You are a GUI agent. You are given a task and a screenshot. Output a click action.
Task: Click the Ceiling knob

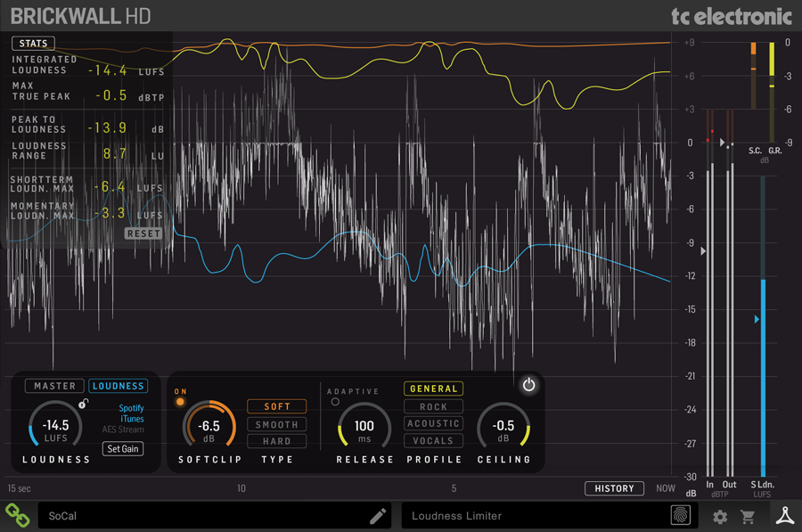tap(503, 425)
